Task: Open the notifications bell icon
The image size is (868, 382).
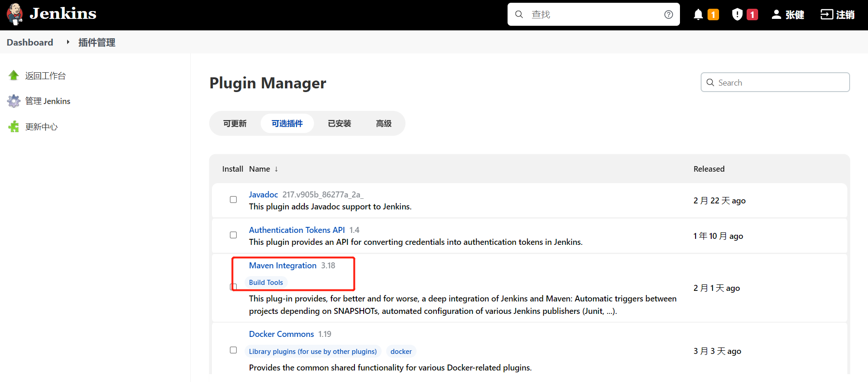Action: pyautogui.click(x=698, y=15)
